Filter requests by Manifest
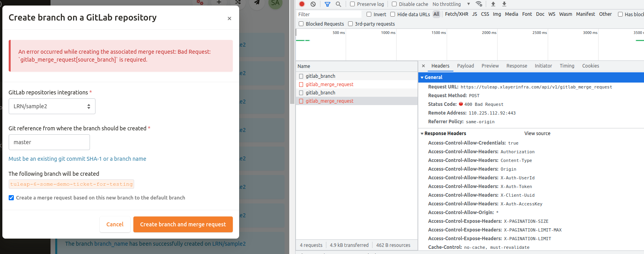The height and width of the screenshot is (254, 644). [x=586, y=14]
